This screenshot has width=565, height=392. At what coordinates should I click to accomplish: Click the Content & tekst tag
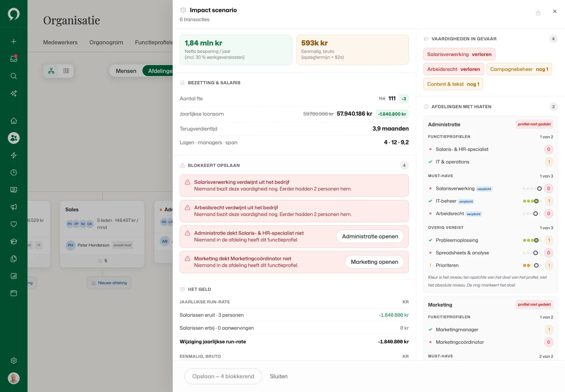click(453, 84)
